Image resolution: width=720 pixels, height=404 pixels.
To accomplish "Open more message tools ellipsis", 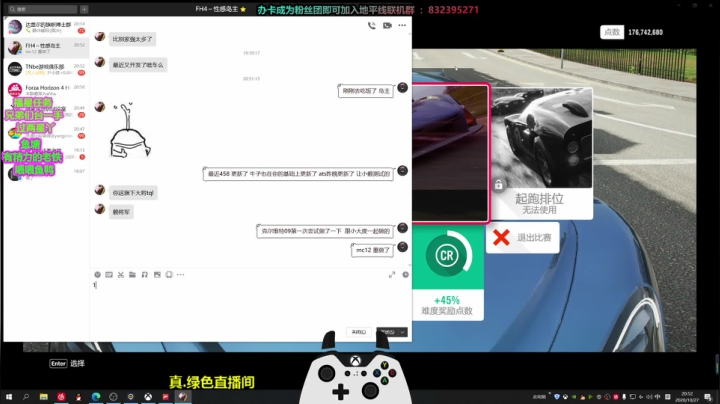I will coord(180,275).
